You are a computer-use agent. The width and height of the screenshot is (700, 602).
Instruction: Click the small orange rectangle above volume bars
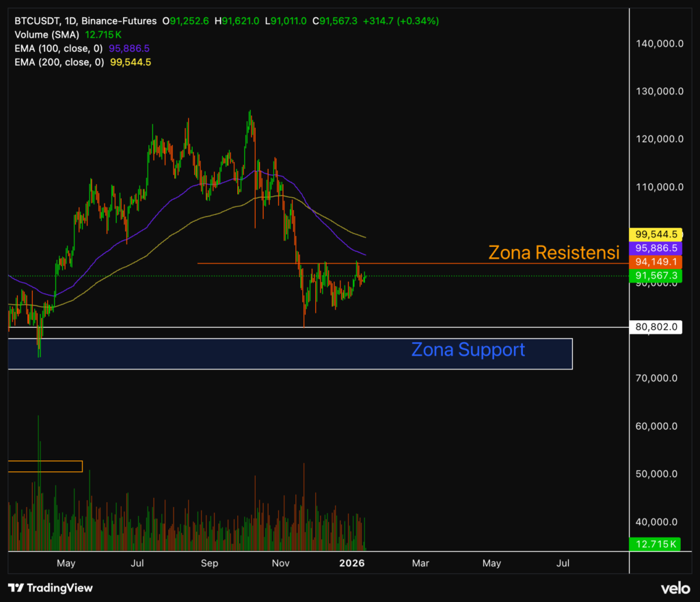(x=45, y=466)
